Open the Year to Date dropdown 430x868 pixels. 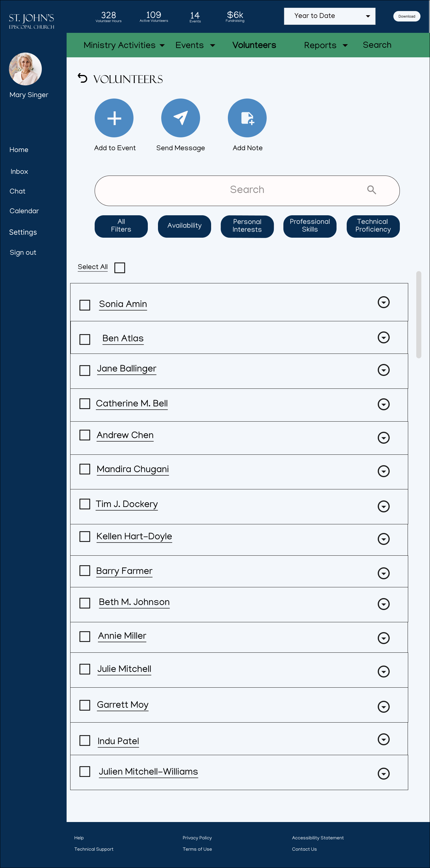330,16
